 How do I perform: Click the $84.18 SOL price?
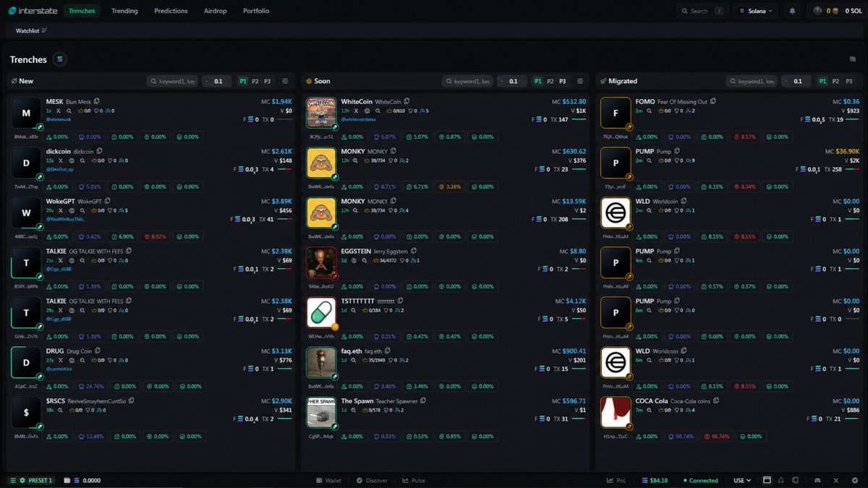tap(653, 480)
